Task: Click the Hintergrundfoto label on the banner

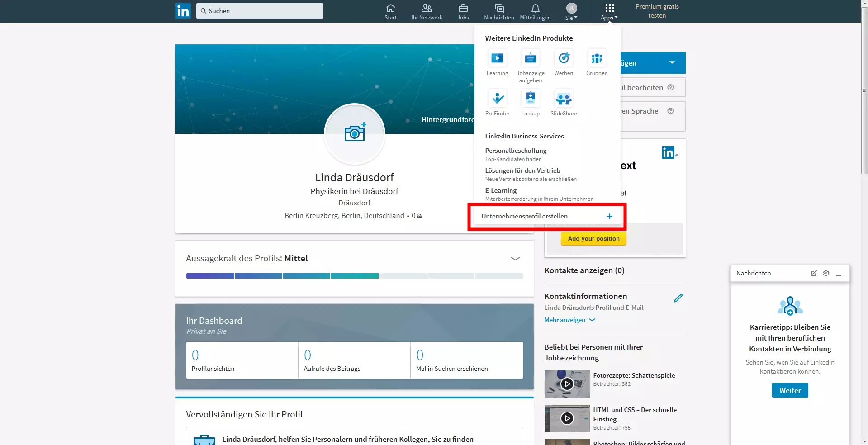Action: point(447,119)
